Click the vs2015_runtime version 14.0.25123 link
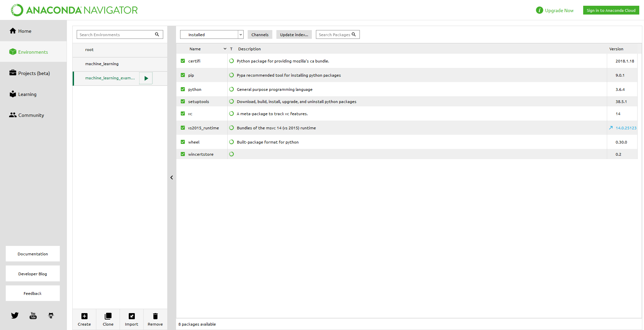644x330 pixels. (626, 128)
